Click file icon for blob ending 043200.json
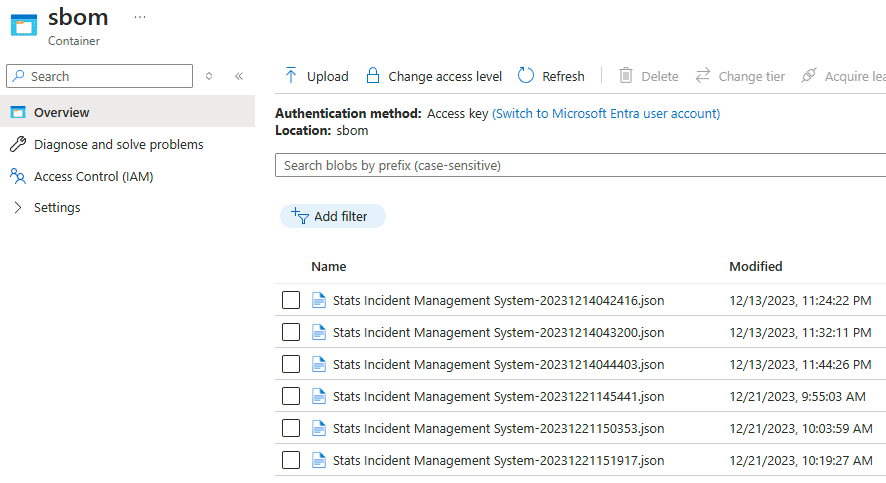The height and width of the screenshot is (483, 886). coord(319,332)
